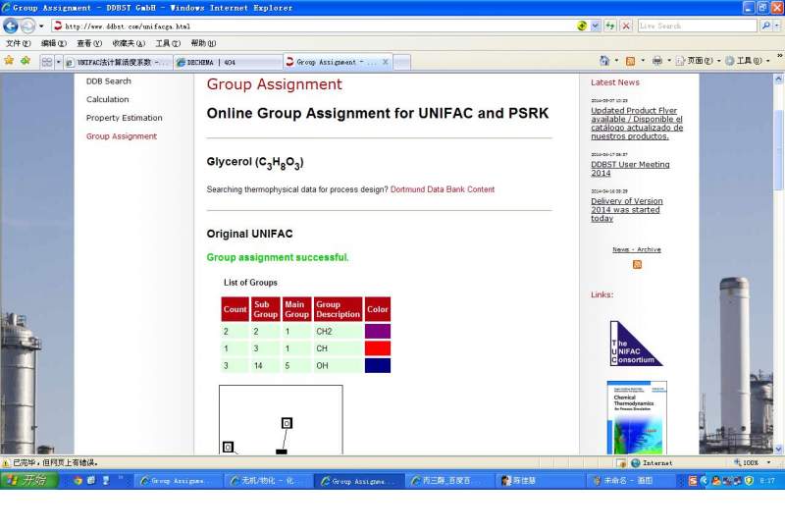Open the Calculation sidebar link
Image resolution: width=785 pixels, height=532 pixels.
click(108, 99)
